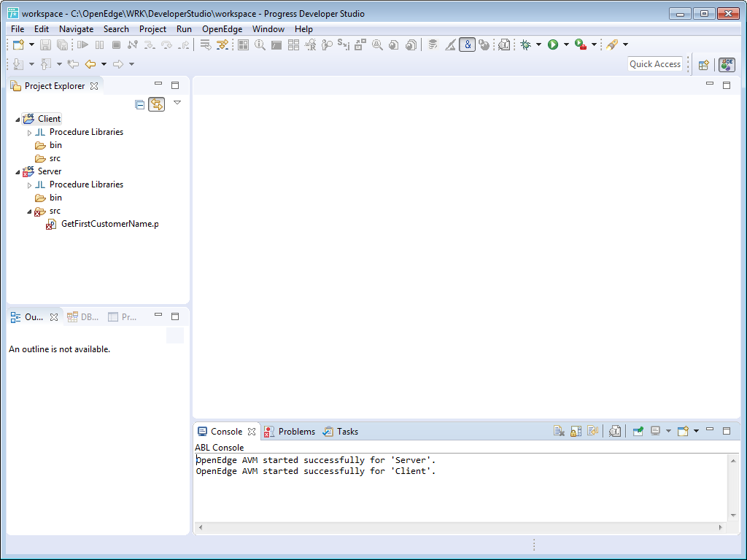The width and height of the screenshot is (747, 560).
Task: Open the File menu
Action: 18,29
